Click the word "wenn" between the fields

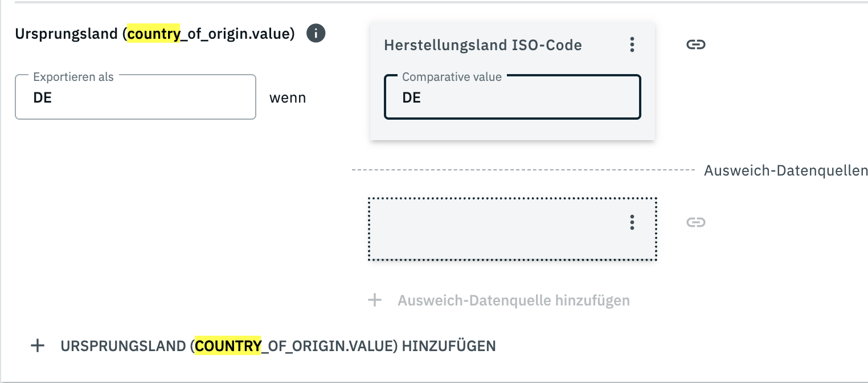(x=288, y=98)
